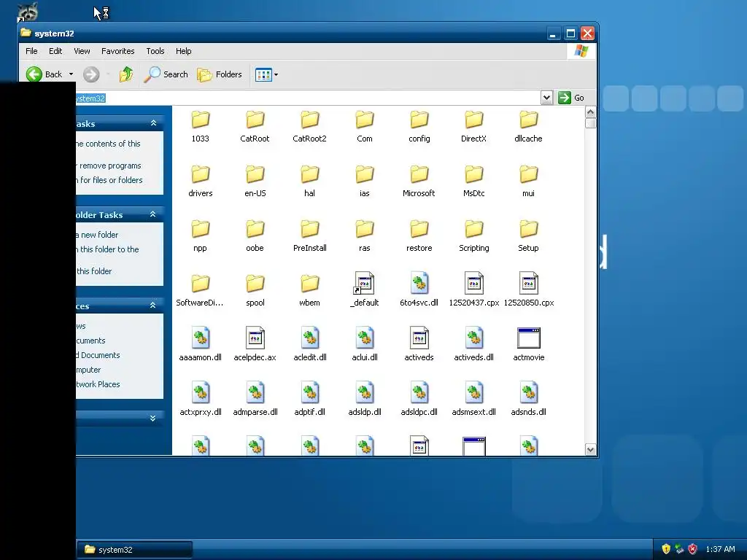Viewport: 747px width, 560px height.
Task: Open the View menu
Action: [x=82, y=51]
